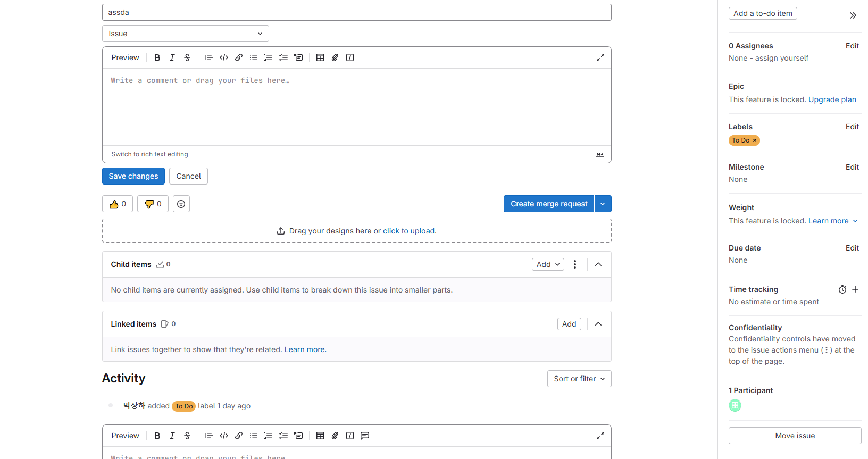Click Add in the Linked items section

tap(569, 324)
